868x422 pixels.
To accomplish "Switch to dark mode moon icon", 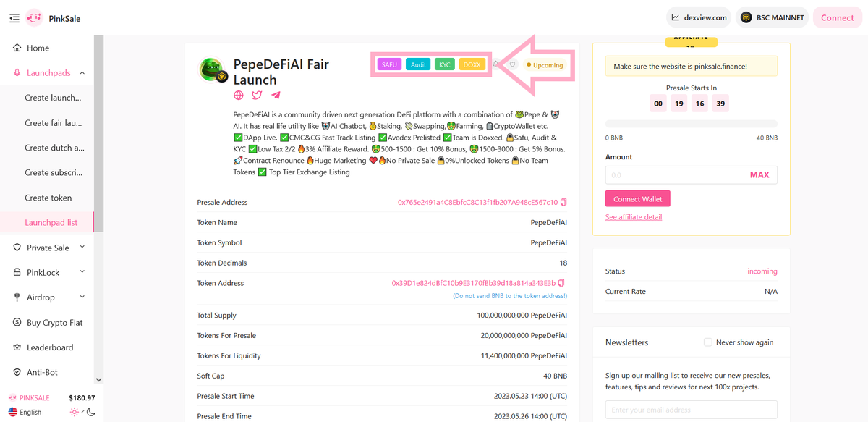I will click(x=90, y=412).
